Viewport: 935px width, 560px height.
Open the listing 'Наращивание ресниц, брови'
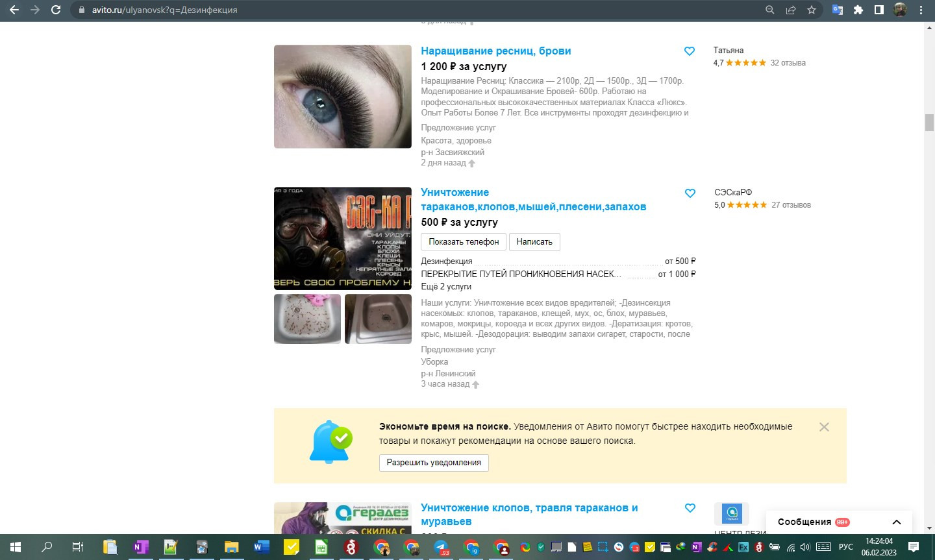click(496, 51)
